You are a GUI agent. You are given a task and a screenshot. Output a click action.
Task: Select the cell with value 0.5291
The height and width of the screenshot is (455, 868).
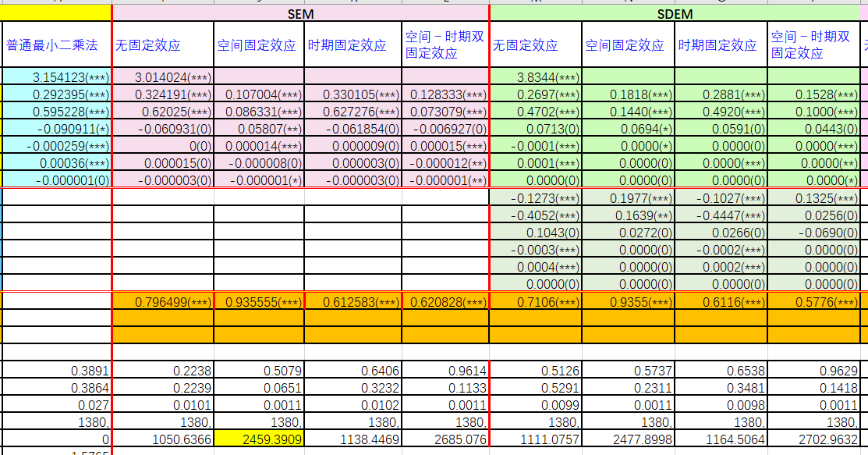coord(536,387)
